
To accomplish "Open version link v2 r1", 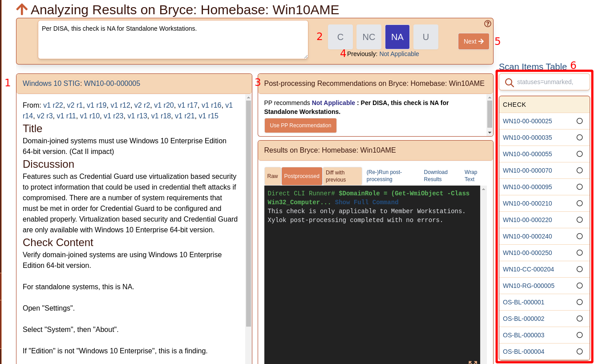I will [75, 105].
